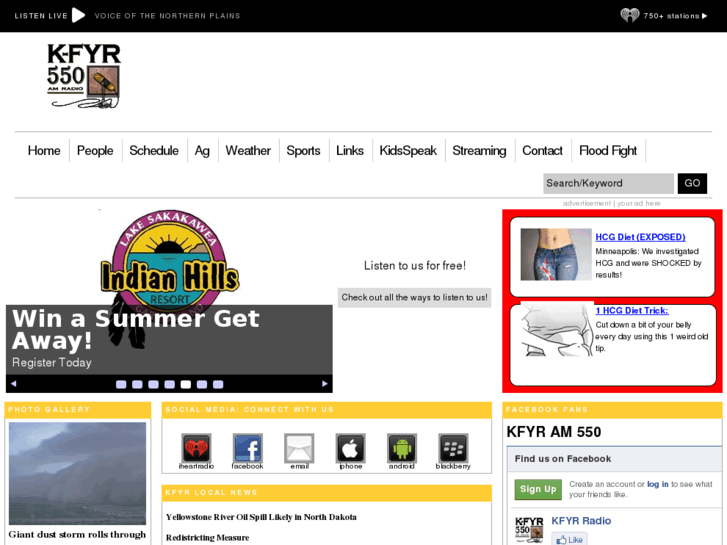Click the 'Win a Summer Get Away!' headline

click(135, 329)
